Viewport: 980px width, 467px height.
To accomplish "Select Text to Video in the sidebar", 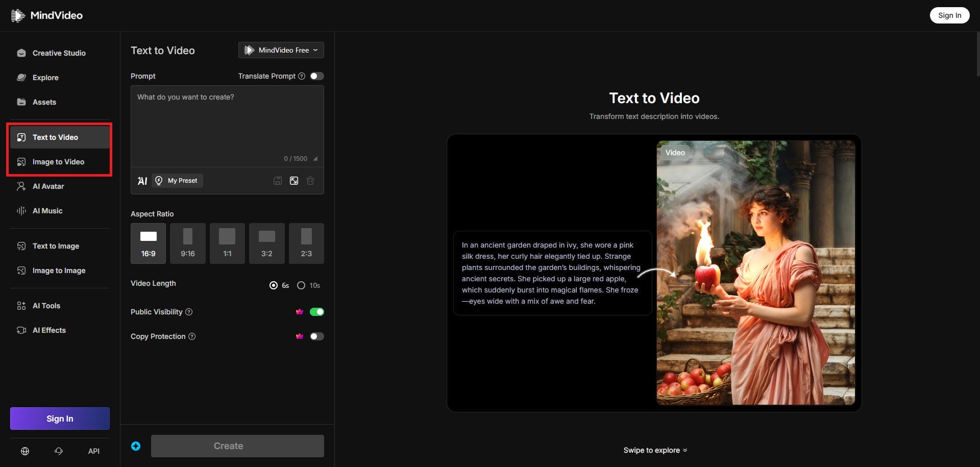I will tap(60, 137).
